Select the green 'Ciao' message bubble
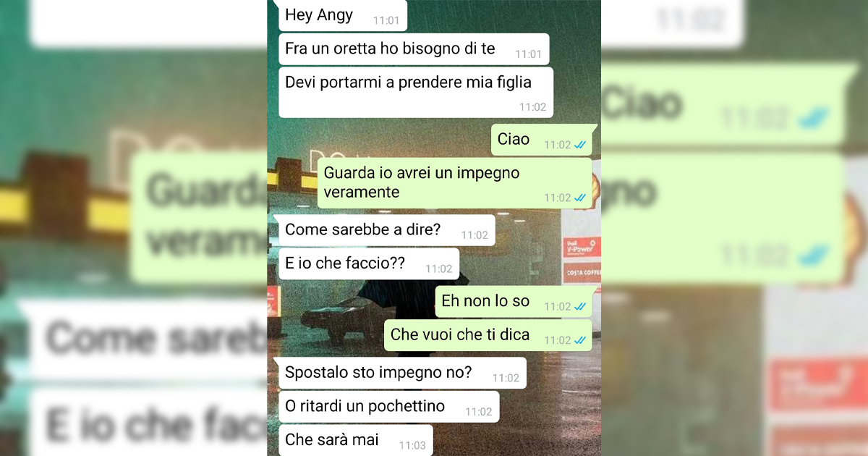This screenshot has height=456, width=868. coord(542,140)
